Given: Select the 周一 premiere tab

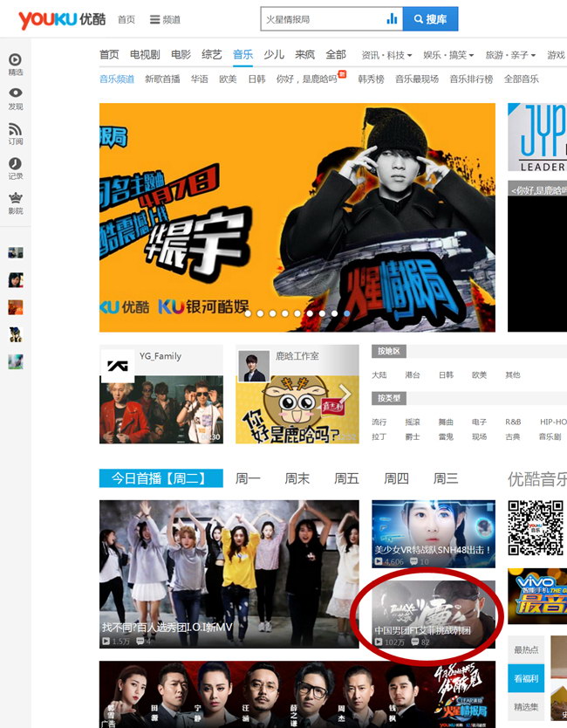Looking at the screenshot, I should pyautogui.click(x=248, y=478).
